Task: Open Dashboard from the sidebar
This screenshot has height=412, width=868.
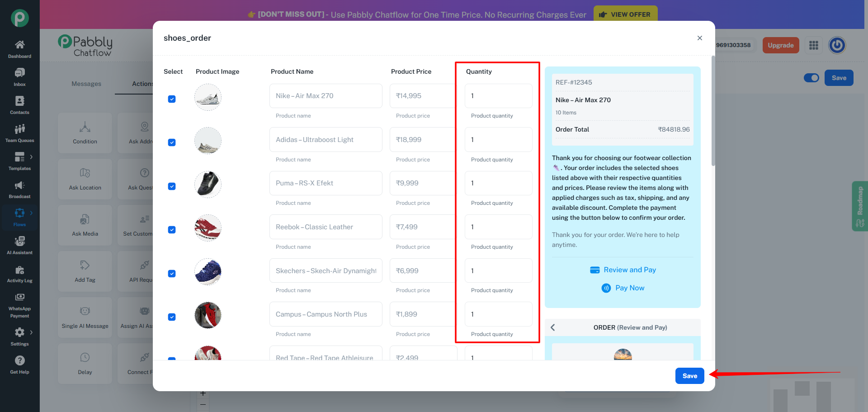Action: [x=19, y=49]
